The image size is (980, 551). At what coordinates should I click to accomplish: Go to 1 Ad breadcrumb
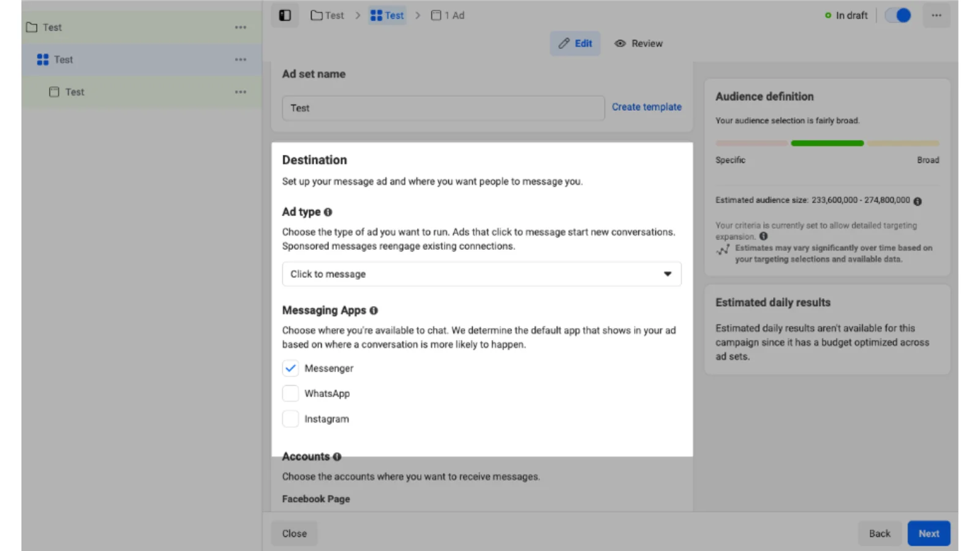click(x=448, y=15)
